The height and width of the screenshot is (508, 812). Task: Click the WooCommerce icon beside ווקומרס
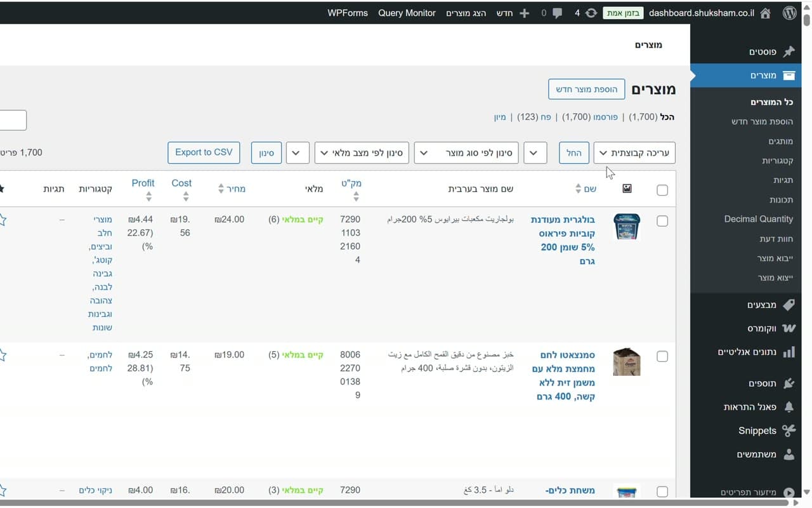click(789, 328)
